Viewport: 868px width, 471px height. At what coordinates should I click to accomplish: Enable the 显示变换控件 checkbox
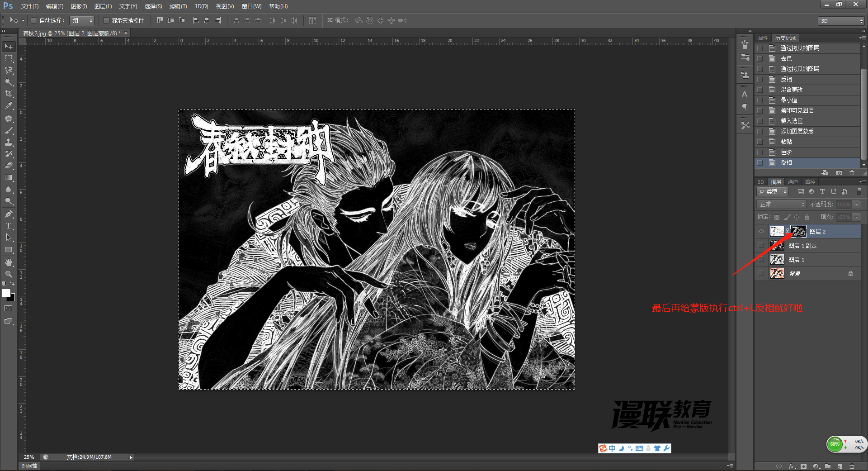coord(106,20)
